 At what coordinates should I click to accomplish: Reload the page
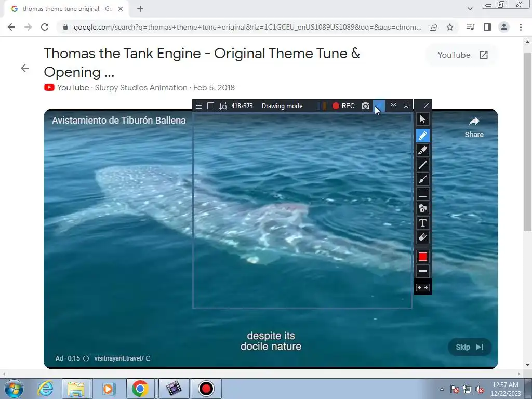(45, 27)
